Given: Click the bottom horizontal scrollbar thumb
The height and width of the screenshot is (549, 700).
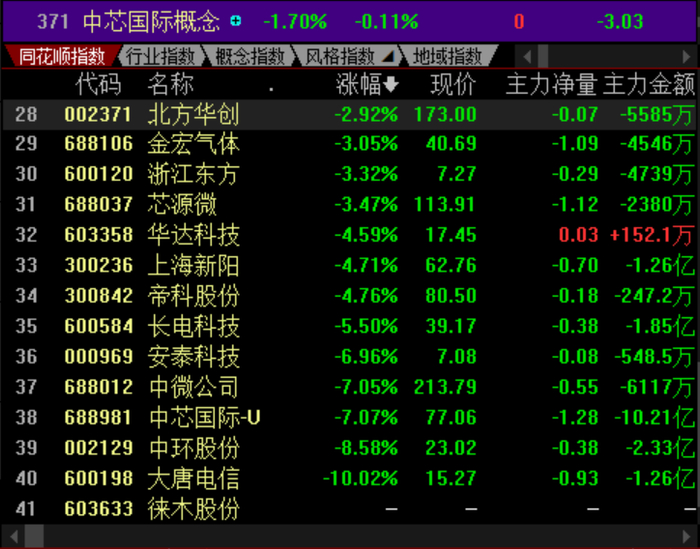Looking at the screenshot, I should (x=34, y=536).
